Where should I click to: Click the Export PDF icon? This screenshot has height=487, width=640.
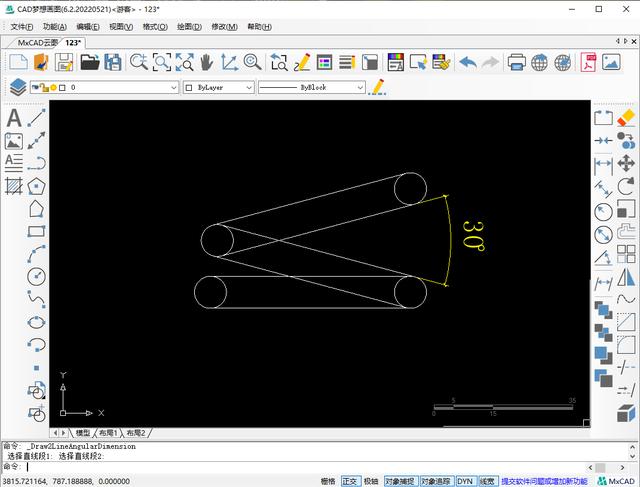[589, 63]
